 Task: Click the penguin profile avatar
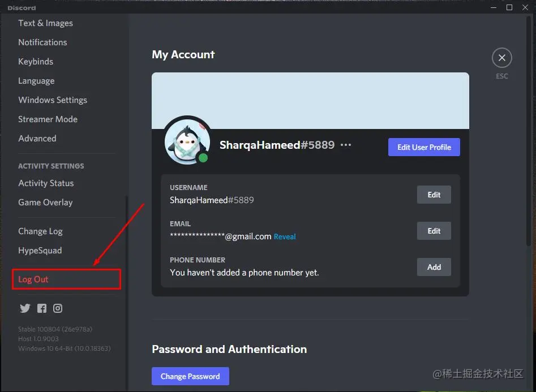coord(187,141)
